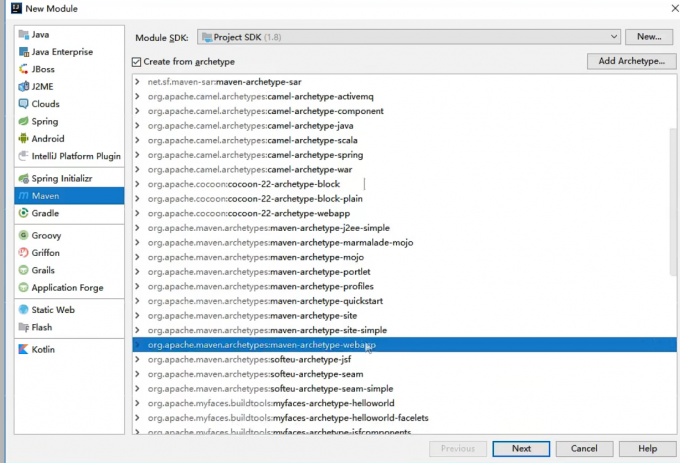Click the Next button
Viewport: 680px width, 463px height.
(521, 449)
